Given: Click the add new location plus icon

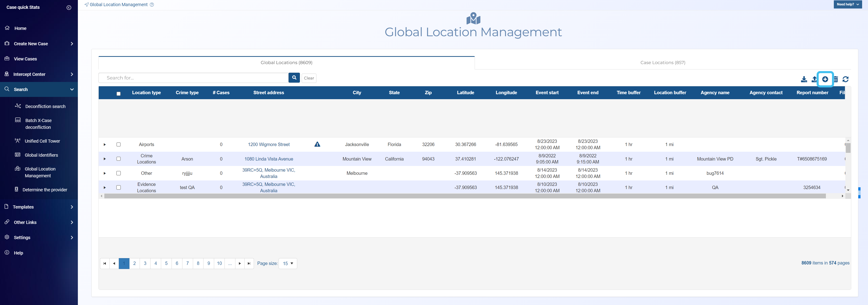Looking at the screenshot, I should tap(825, 79).
